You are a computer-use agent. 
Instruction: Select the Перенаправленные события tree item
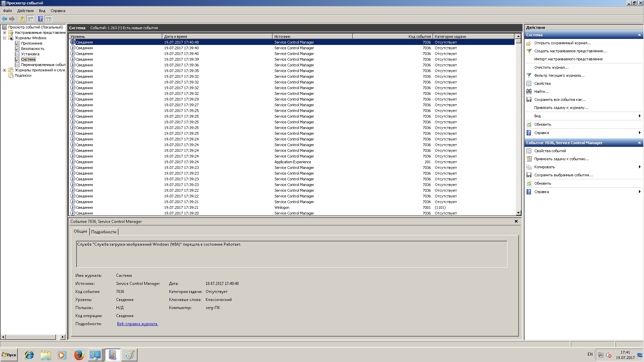coord(43,65)
